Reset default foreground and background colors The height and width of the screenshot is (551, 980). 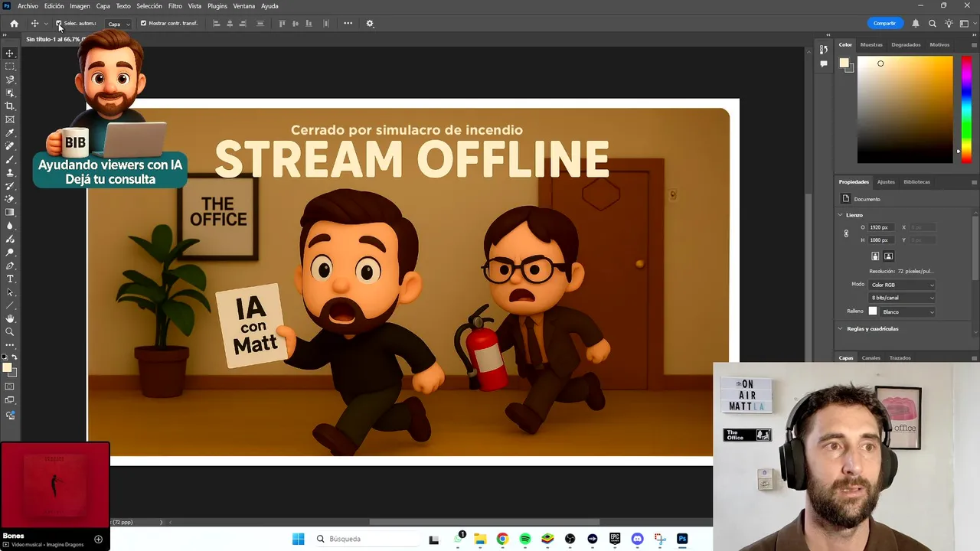[x=5, y=357]
